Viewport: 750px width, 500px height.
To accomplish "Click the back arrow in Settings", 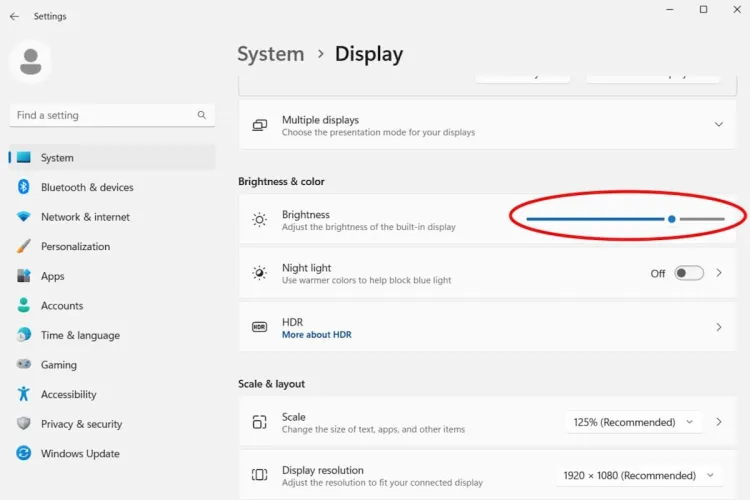I will click(14, 17).
